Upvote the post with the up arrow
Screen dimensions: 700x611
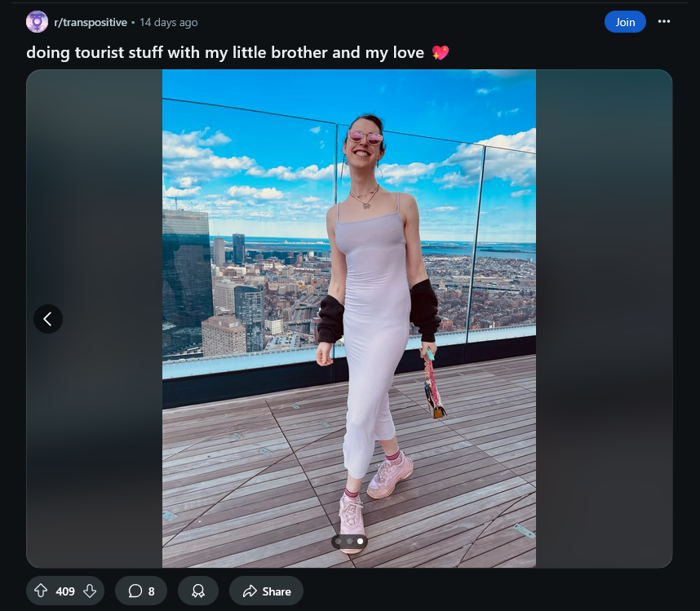41,591
